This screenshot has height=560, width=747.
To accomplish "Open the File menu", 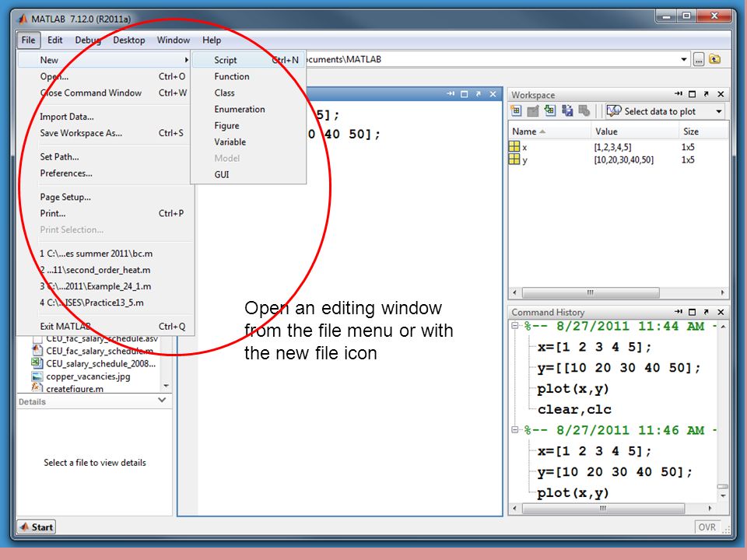I will (x=28, y=40).
